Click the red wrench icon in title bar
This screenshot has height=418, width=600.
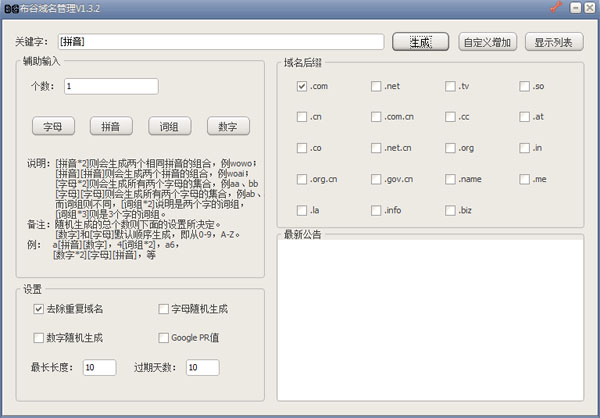pos(557,8)
